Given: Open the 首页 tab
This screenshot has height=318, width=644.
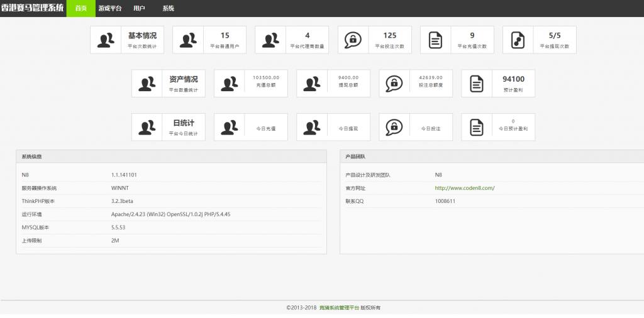Looking at the screenshot, I should (x=80, y=8).
